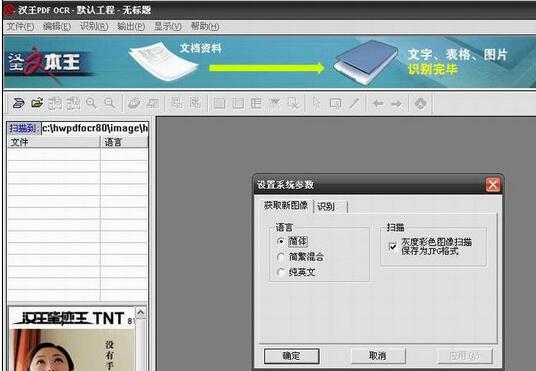Click the first magnifier zoom icon
536x371 pixels.
(x=91, y=103)
